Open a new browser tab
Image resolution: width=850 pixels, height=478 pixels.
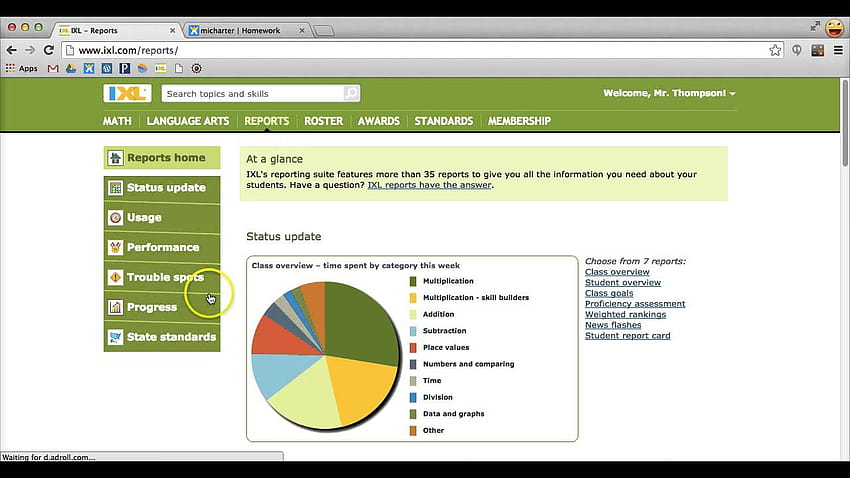pos(324,31)
